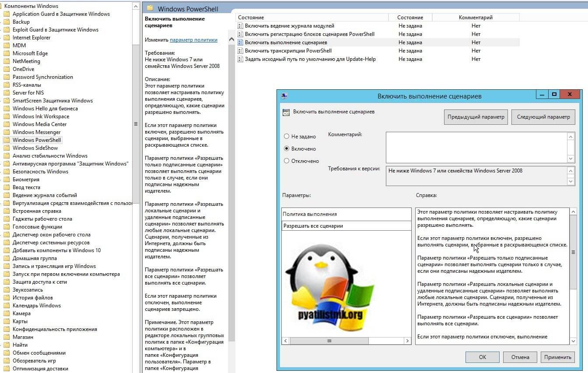Click folder icon next to Application Guard
This screenshot has width=588, height=373.
click(x=6, y=14)
